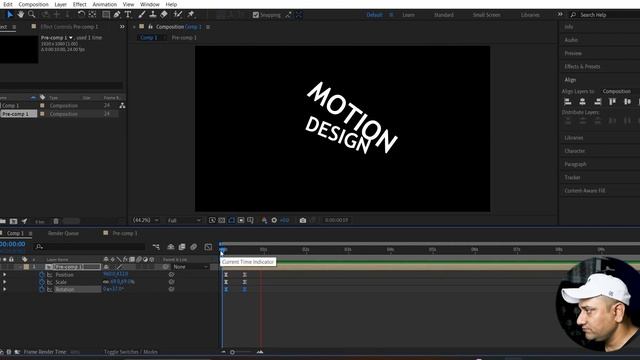
Task: Select the Standard workspace
Action: pos(444,15)
